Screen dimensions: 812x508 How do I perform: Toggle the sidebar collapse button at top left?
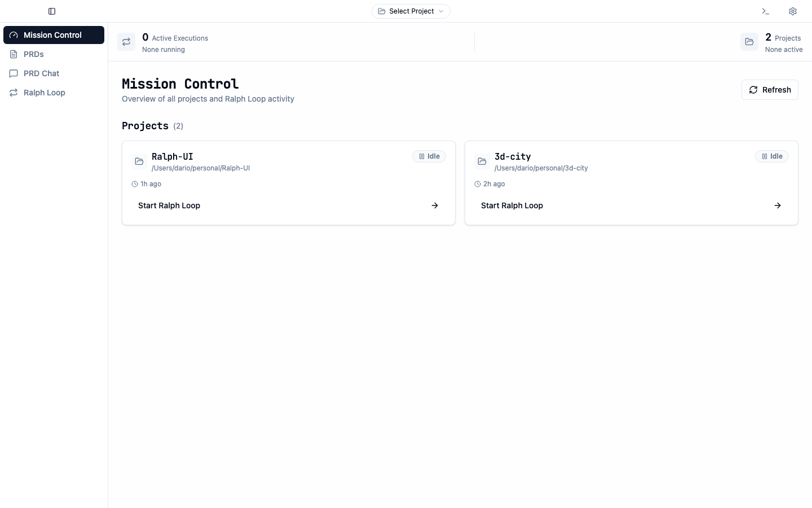coord(52,11)
